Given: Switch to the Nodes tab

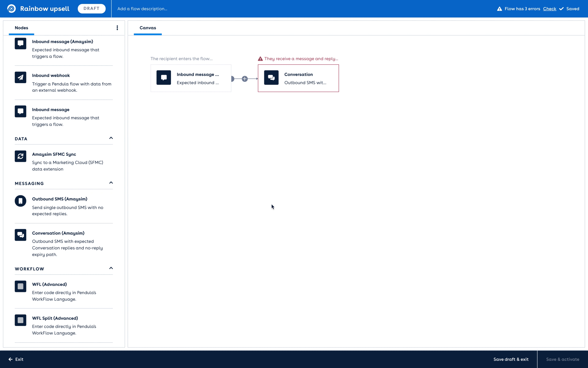Looking at the screenshot, I should tap(21, 28).
